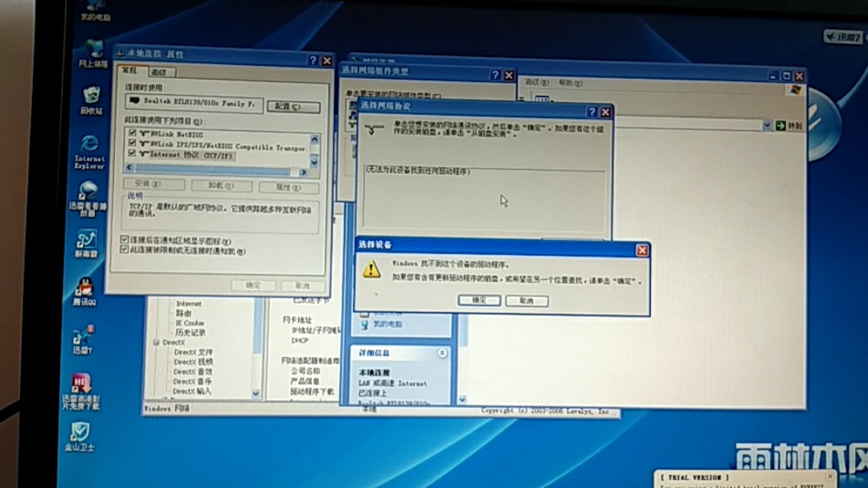Open the 高级 menu in Explorer window

(536, 82)
